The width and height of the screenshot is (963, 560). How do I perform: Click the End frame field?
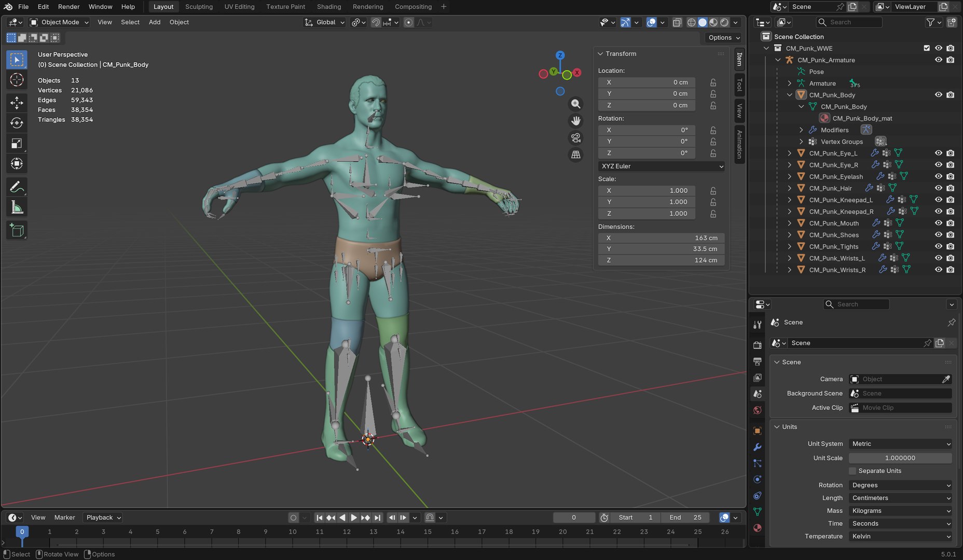pyautogui.click(x=685, y=517)
